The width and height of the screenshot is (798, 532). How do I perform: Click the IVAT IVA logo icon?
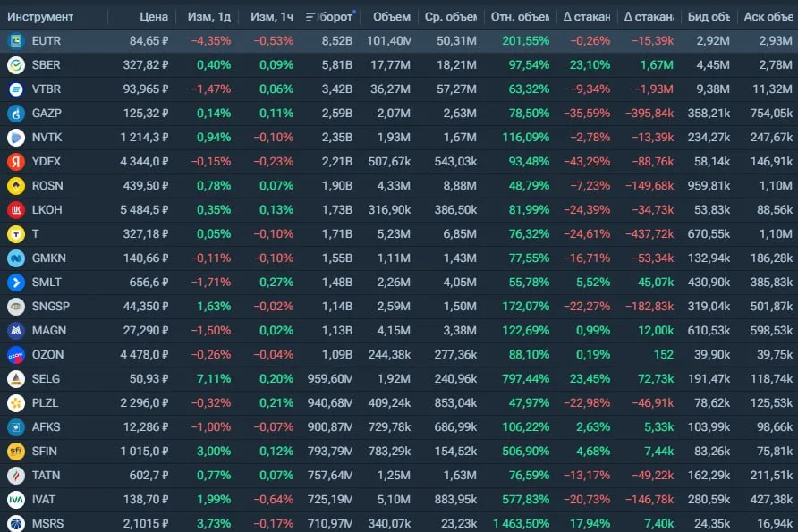16,500
